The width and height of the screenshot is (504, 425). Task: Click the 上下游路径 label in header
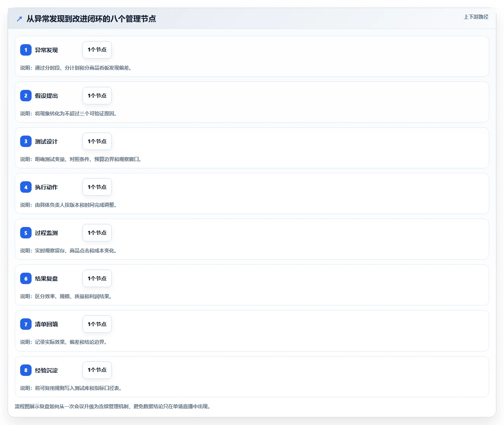tap(476, 17)
